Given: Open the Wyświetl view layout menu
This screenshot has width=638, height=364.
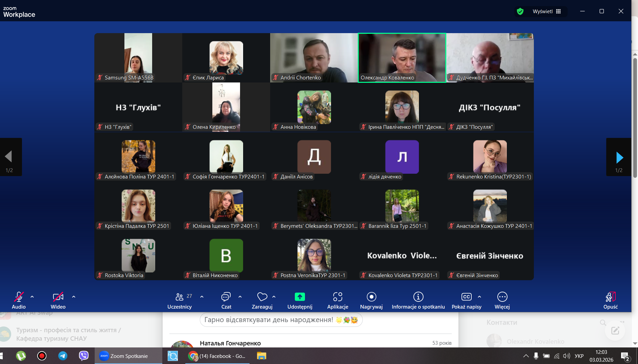Looking at the screenshot, I should coord(547,11).
